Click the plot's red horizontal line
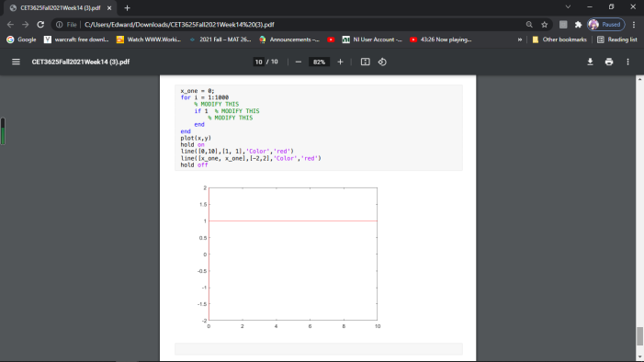 click(x=293, y=221)
